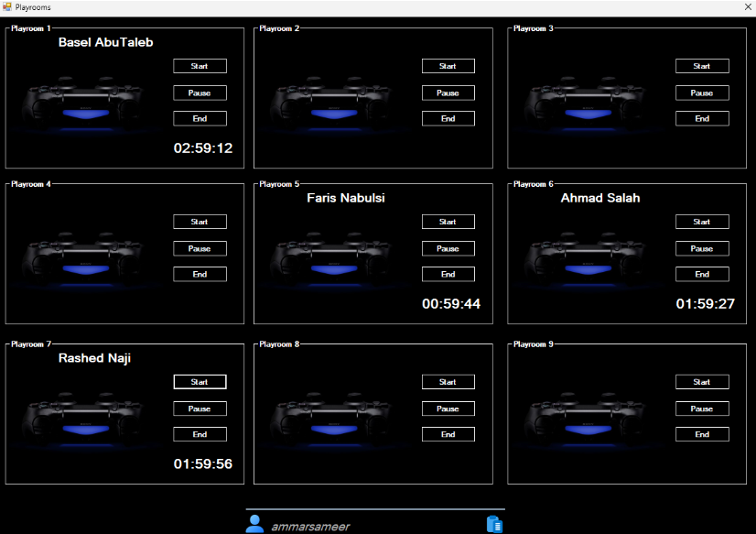The image size is (756, 534).
Task: End the Playroom 4 session
Action: 200,275
